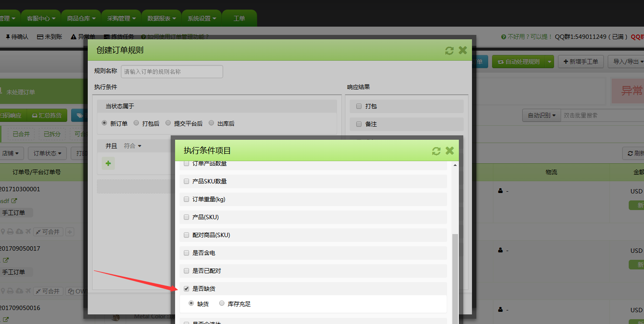Screen dimensions: 644x324
Task: Select the 缺货 radio option
Action: [x=191, y=303]
